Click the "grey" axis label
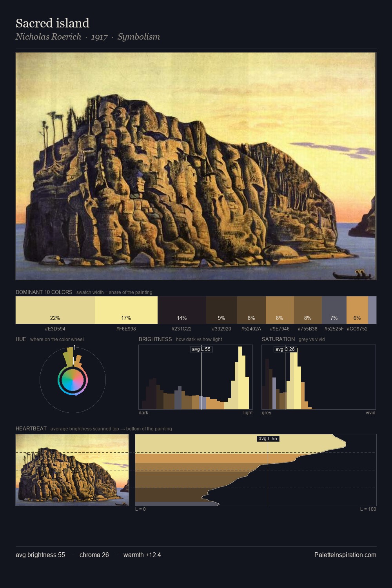 point(267,413)
